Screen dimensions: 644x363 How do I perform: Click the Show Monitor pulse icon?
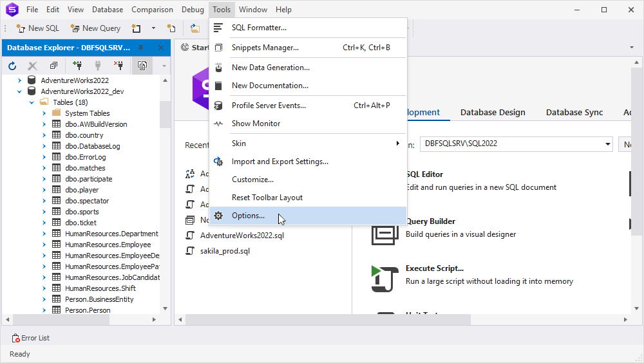click(218, 124)
